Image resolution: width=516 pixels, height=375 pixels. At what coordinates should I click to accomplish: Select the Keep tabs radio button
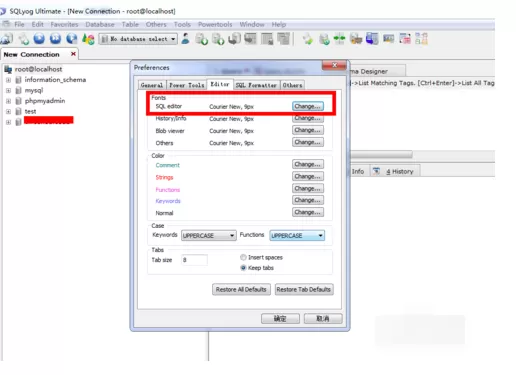243,268
